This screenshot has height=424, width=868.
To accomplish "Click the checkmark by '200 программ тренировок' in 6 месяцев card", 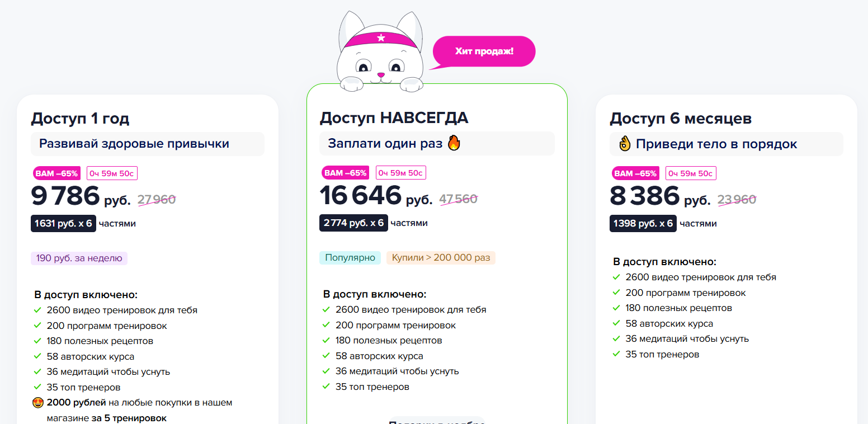I will [x=616, y=293].
